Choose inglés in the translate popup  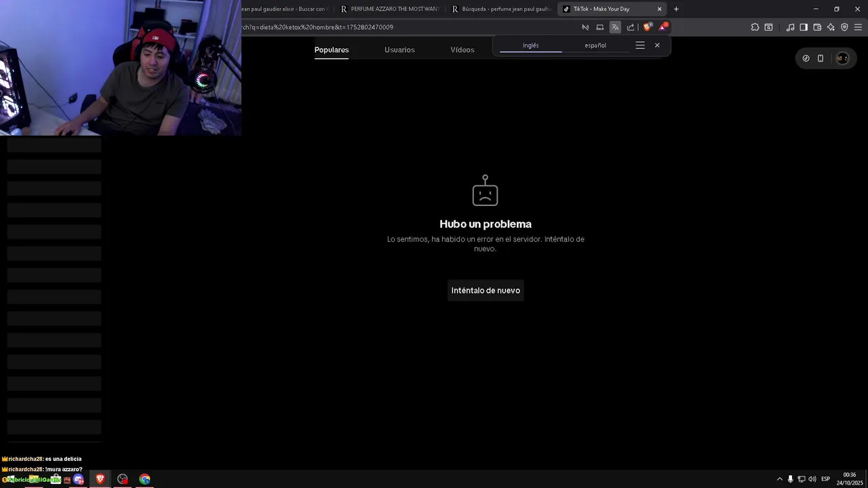coord(531,45)
